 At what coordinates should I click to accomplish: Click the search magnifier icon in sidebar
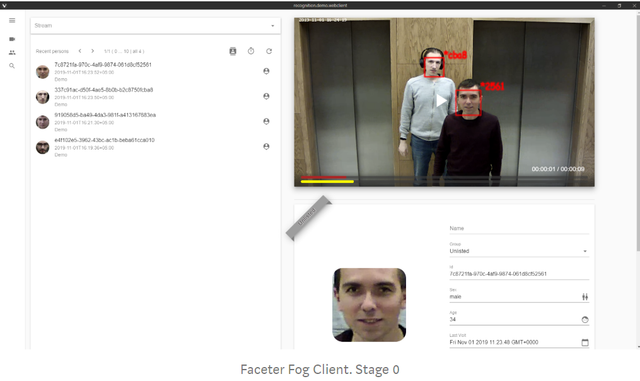pos(12,66)
